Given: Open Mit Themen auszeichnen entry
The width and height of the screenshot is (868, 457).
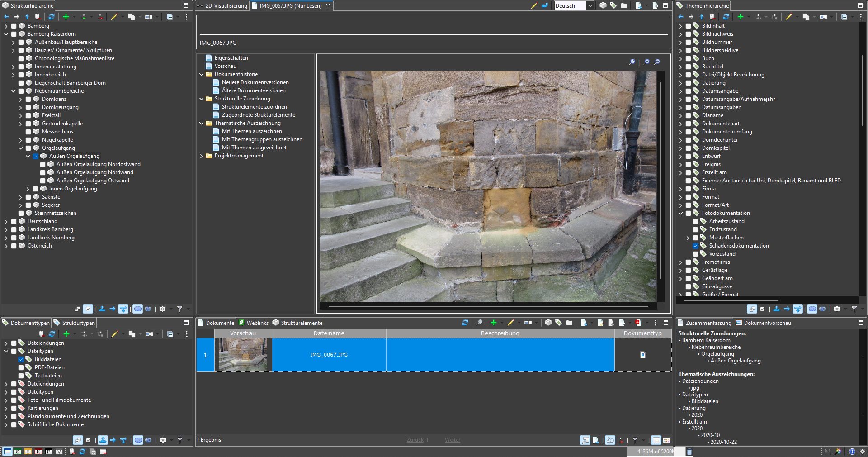Looking at the screenshot, I should [252, 131].
